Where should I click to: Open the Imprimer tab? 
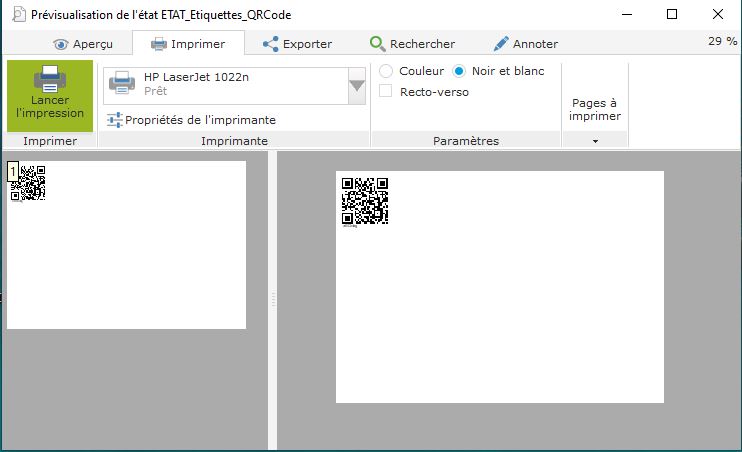pyautogui.click(x=188, y=44)
